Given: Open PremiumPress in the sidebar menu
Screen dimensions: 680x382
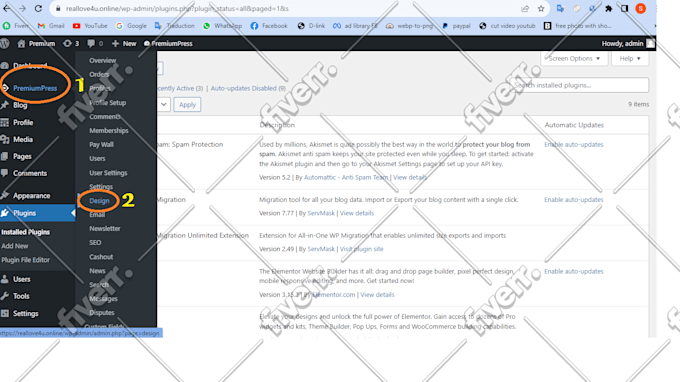Looking at the screenshot, I should 35,88.
